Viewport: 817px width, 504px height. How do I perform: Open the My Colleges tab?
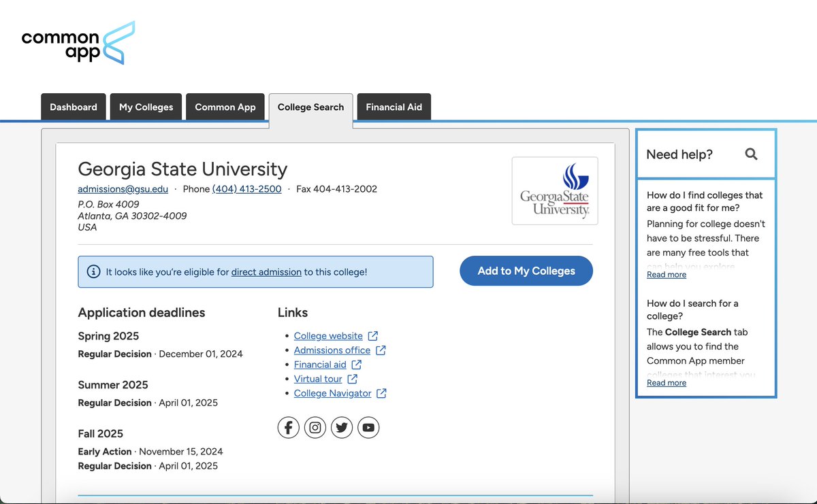(x=146, y=107)
